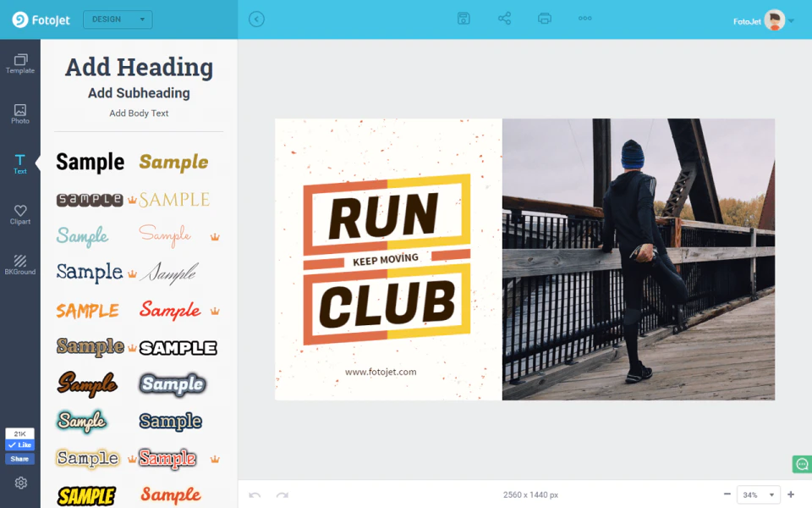This screenshot has height=508, width=812.
Task: Keep the Text panel active
Action: (x=19, y=163)
